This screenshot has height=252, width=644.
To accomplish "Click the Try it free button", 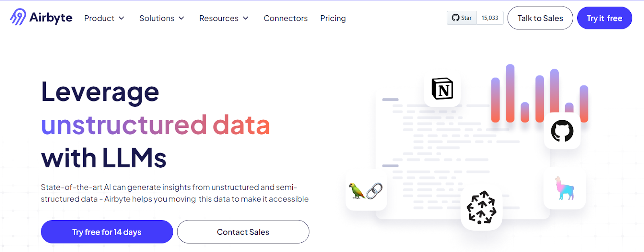I will point(605,18).
